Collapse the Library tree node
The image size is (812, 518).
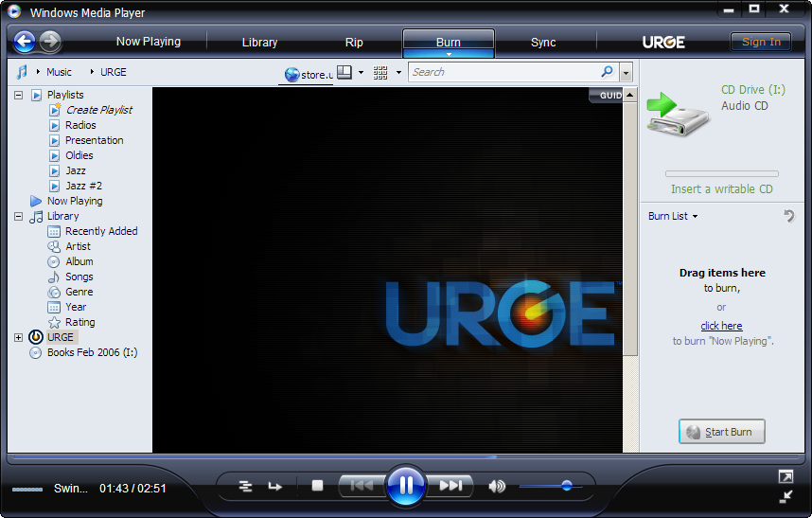coord(19,216)
